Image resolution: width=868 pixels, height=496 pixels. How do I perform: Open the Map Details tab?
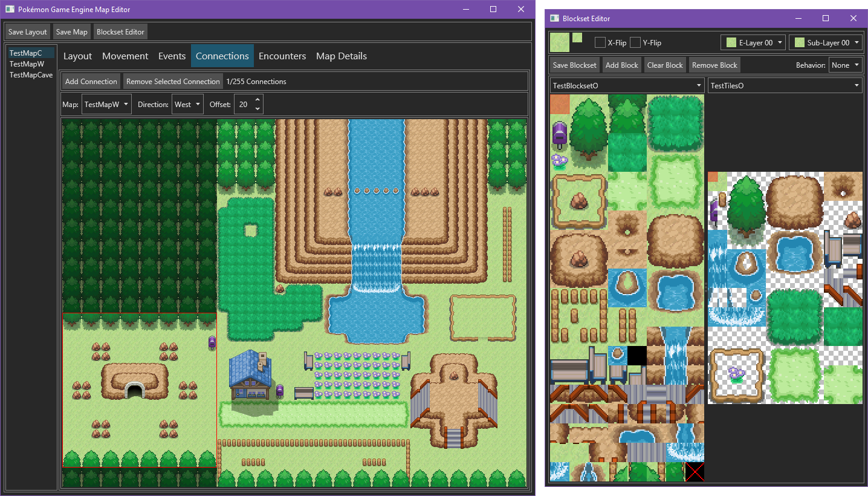342,56
